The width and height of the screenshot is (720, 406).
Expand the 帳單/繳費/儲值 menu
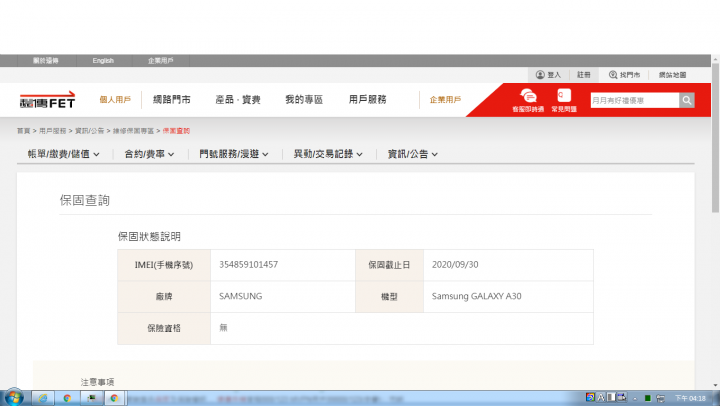click(x=63, y=154)
